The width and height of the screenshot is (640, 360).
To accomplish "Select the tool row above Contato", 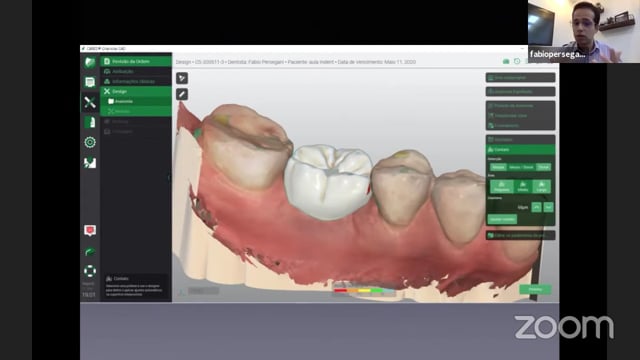I will pos(520,140).
